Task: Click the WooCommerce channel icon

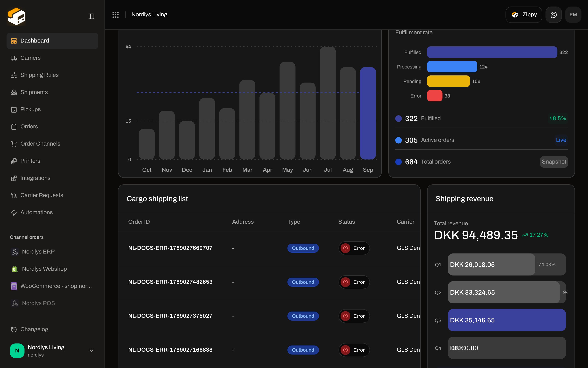Action: (14, 286)
